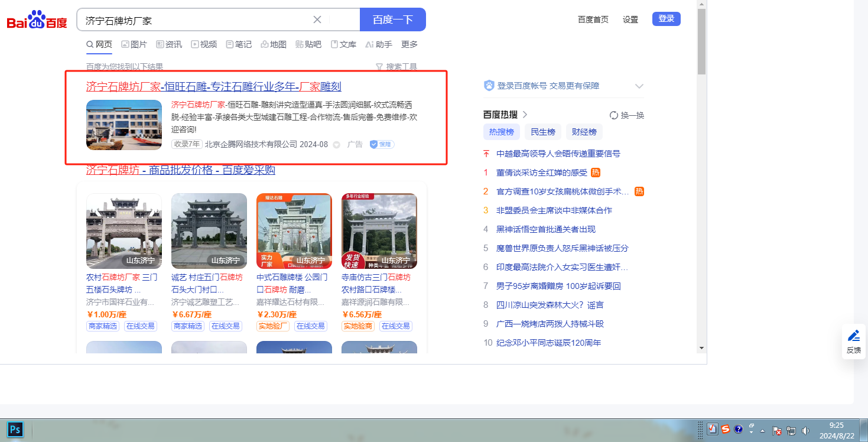Open 董倩谈采访全红婵的感受

[x=542, y=173]
